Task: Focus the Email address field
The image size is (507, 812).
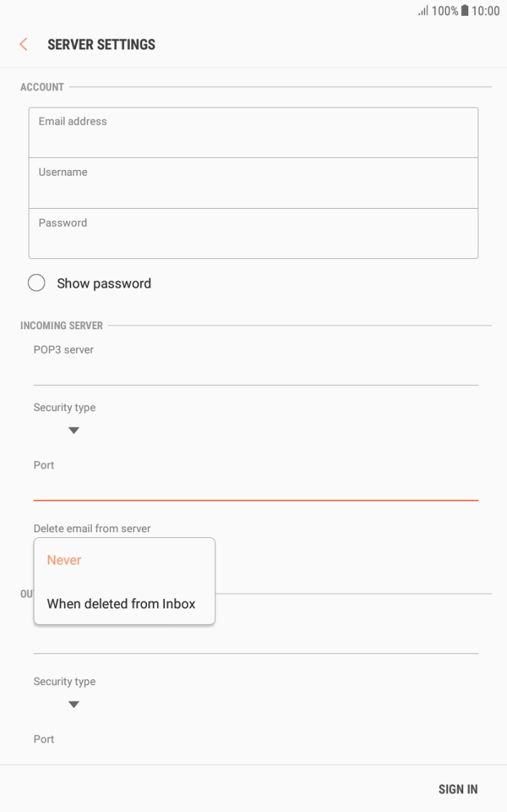Action: 253,132
